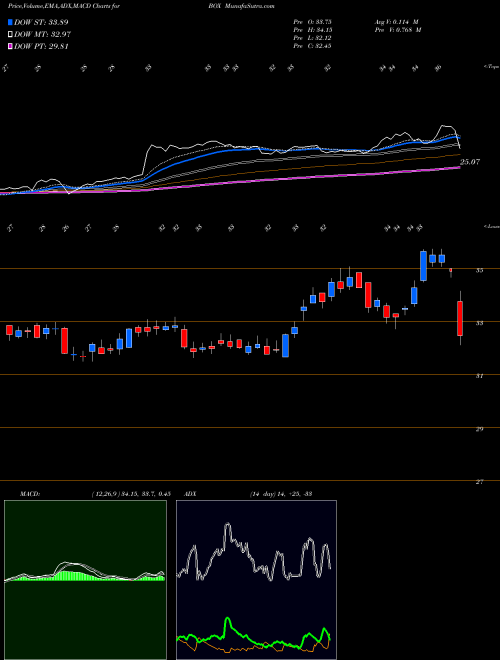500x660 pixels.
Task: Click the '<Tops' label
Action: (x=491, y=67)
